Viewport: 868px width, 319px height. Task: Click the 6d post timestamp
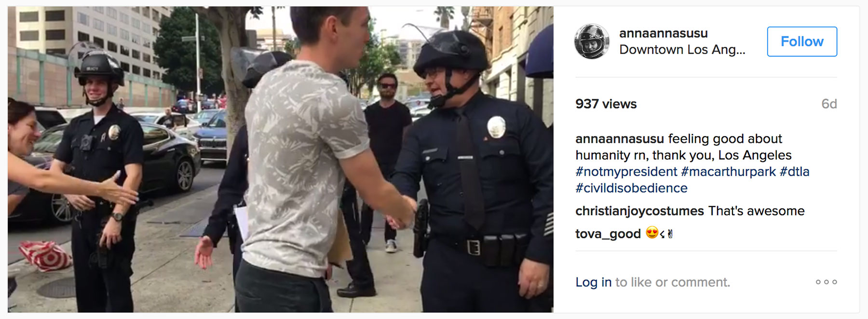tap(829, 104)
